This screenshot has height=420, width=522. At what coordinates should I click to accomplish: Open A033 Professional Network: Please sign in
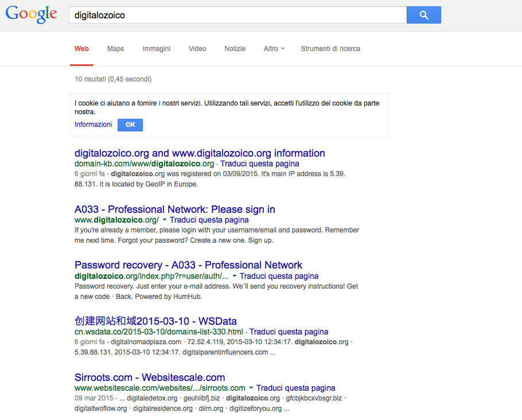(x=175, y=209)
